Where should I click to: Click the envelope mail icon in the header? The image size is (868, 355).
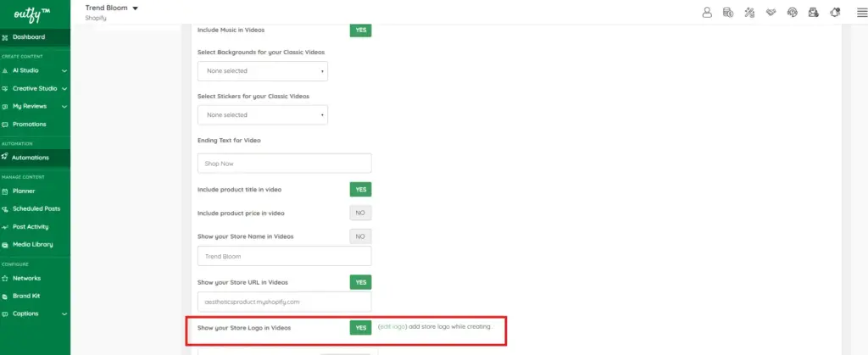pyautogui.click(x=813, y=12)
